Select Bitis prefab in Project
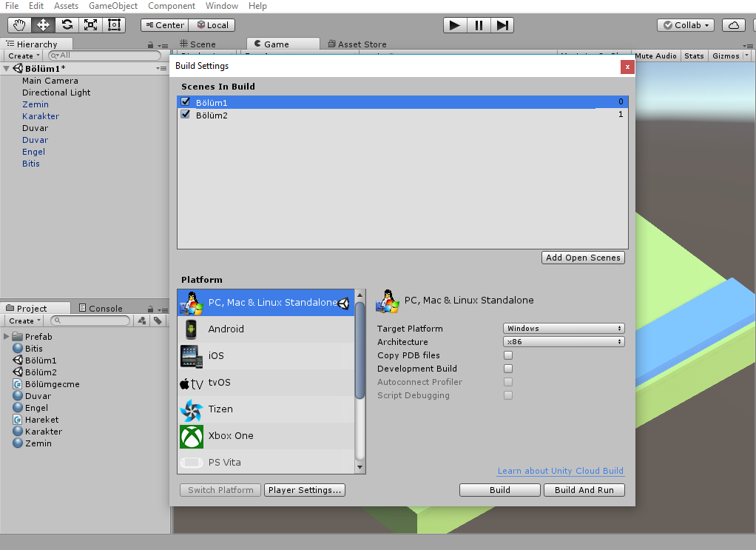 [28, 349]
